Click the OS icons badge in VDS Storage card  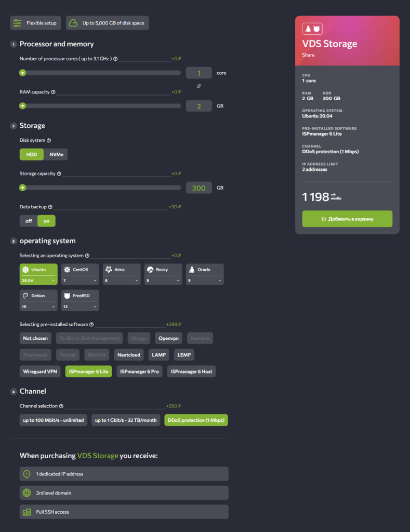click(x=312, y=29)
